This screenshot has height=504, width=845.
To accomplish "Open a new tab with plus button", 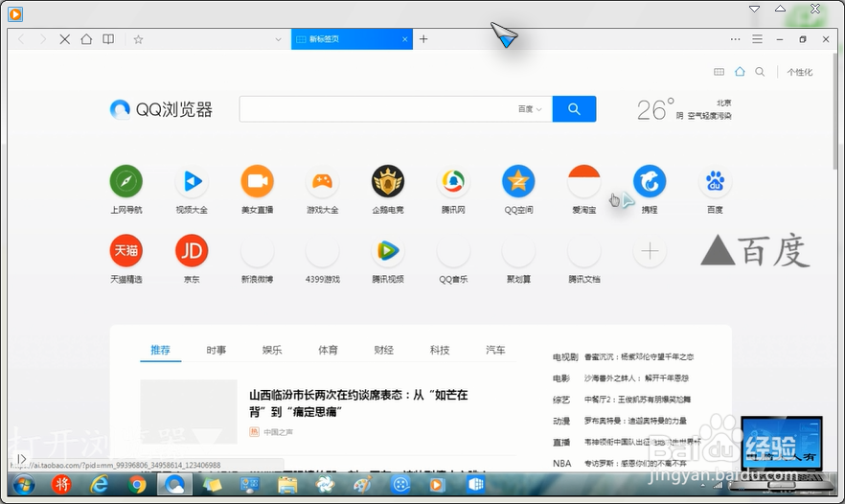I will point(423,39).
